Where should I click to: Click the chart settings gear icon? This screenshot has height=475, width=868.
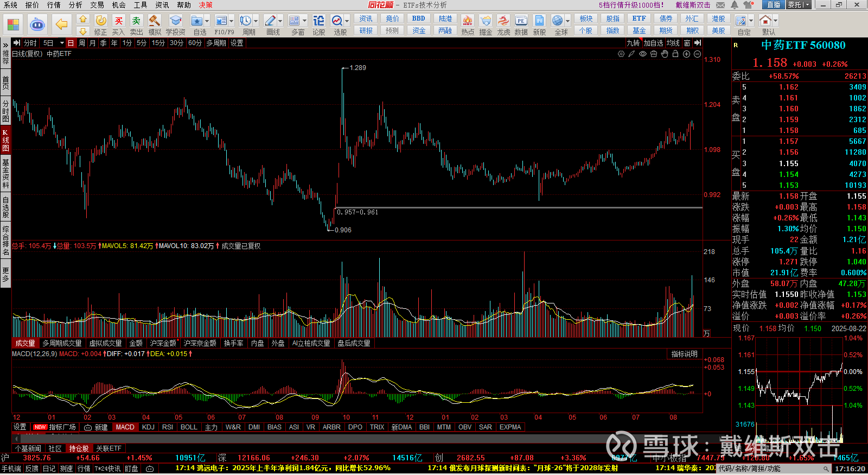(x=621, y=54)
